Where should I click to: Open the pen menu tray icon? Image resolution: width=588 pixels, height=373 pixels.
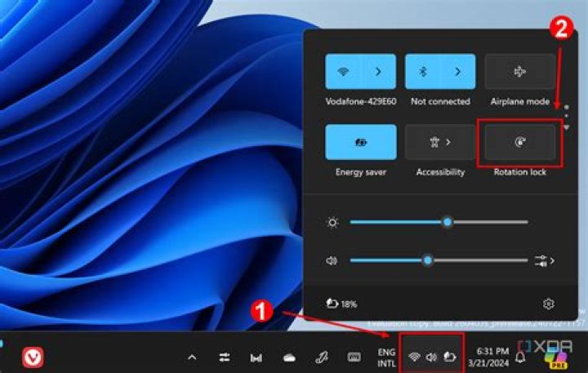[x=322, y=357]
